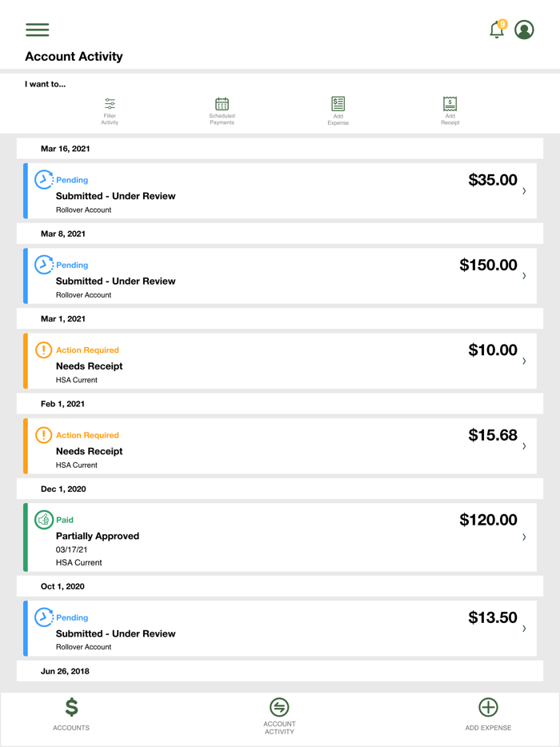This screenshot has height=747, width=560.
Task: Select the Accounts dollar icon in bottom bar
Action: 70,710
